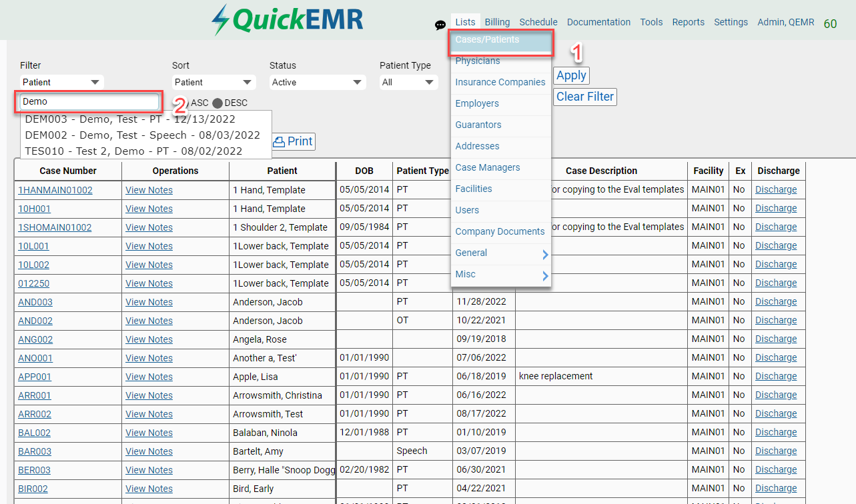The image size is (856, 504).
Task: Open case BER003
Action: [x=34, y=470]
